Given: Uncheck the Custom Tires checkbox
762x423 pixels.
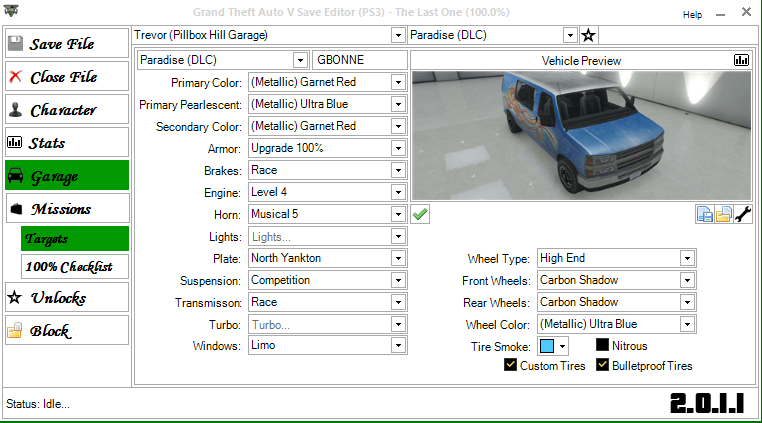Looking at the screenshot, I should pyautogui.click(x=510, y=365).
